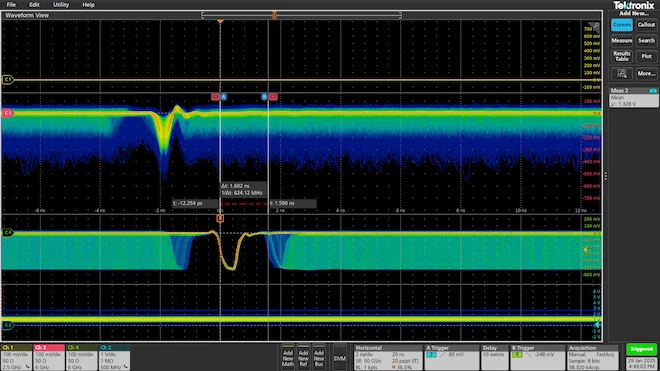Click the Tektronix logo
This screenshot has width=660, height=371.
tap(633, 5)
